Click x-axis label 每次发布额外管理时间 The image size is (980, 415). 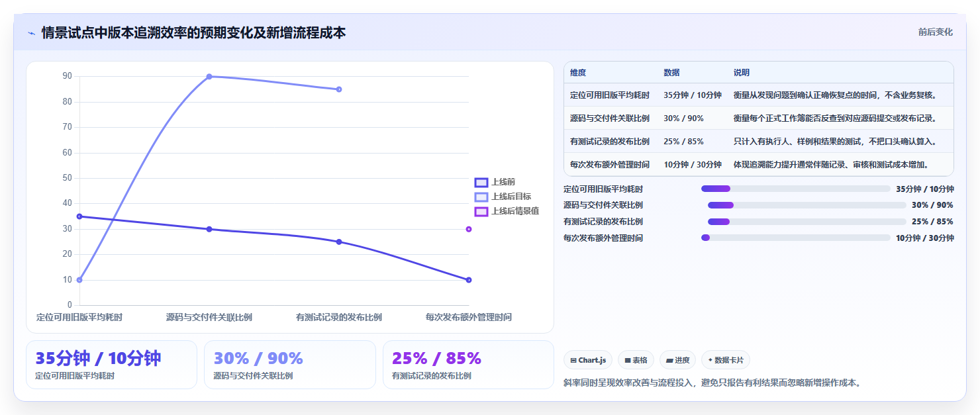[469, 317]
